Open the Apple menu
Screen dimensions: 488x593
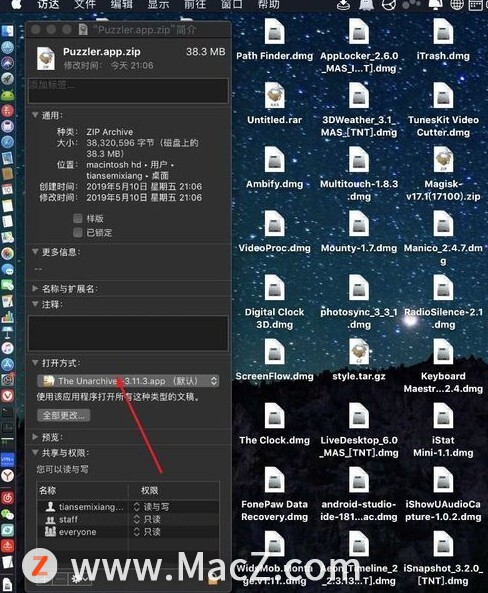point(16,5)
